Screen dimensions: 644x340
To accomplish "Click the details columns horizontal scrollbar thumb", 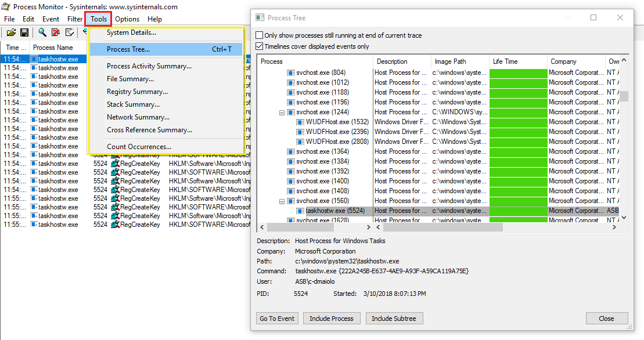I will pos(442,227).
